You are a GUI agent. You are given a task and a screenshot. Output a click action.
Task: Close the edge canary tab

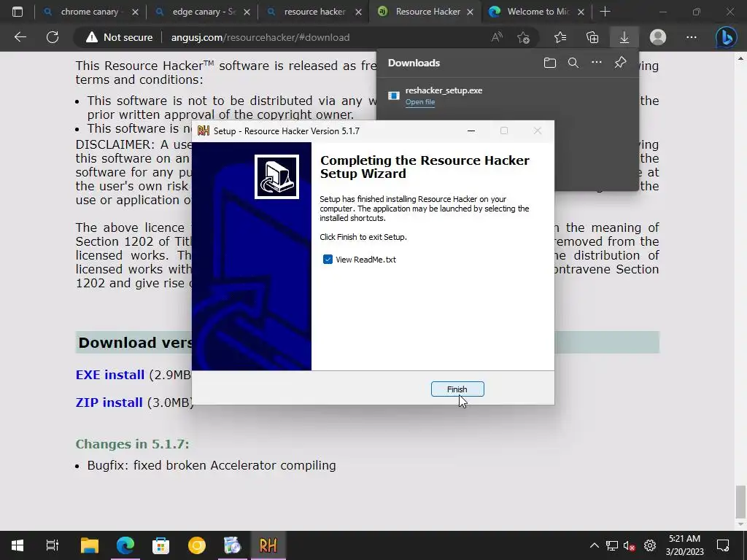[x=247, y=12]
